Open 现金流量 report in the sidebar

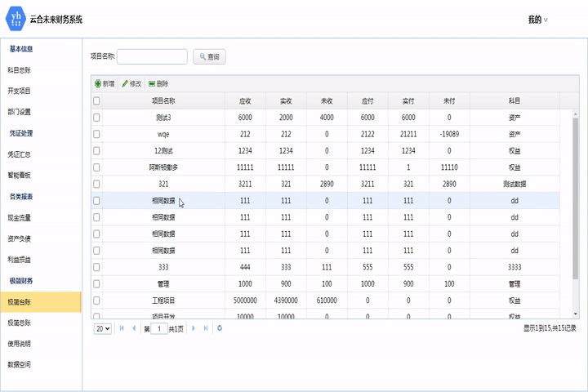20,218
